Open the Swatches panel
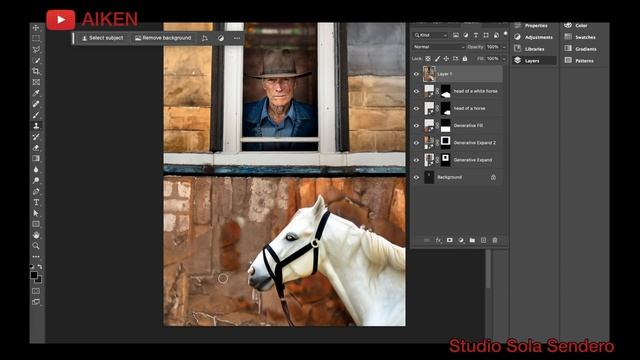Viewport: 640px width, 360px height. 580,37
